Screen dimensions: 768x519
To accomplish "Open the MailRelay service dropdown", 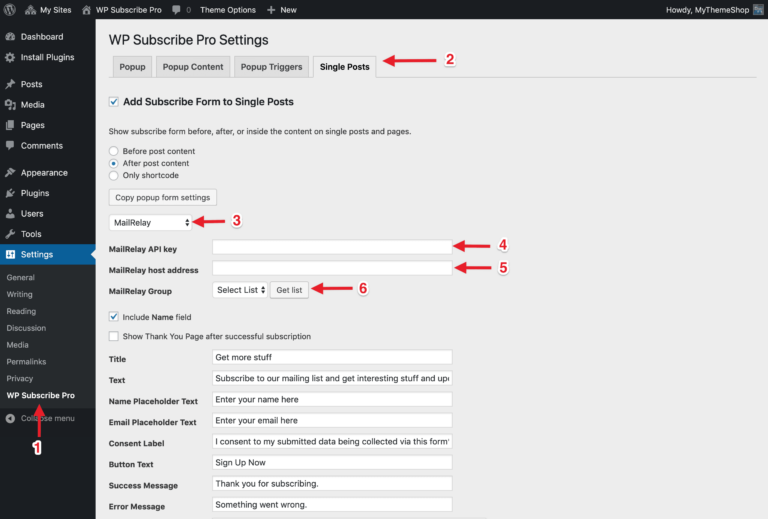I will coord(150,223).
